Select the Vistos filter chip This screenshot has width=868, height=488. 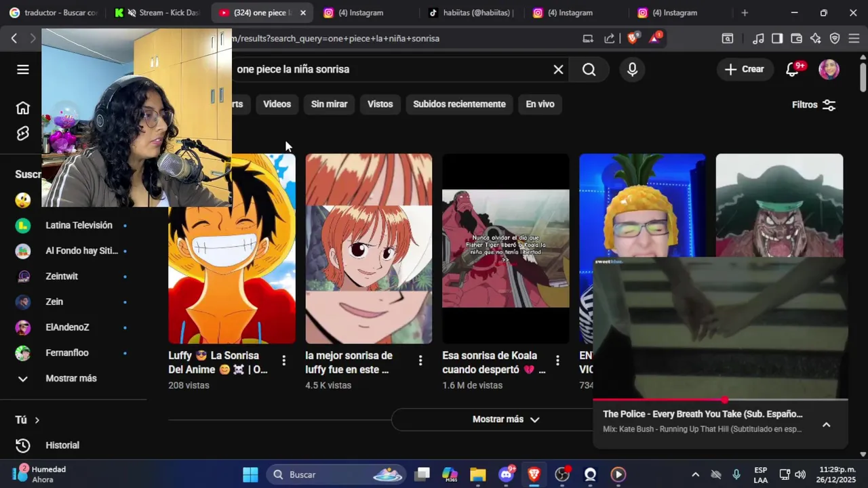click(380, 104)
